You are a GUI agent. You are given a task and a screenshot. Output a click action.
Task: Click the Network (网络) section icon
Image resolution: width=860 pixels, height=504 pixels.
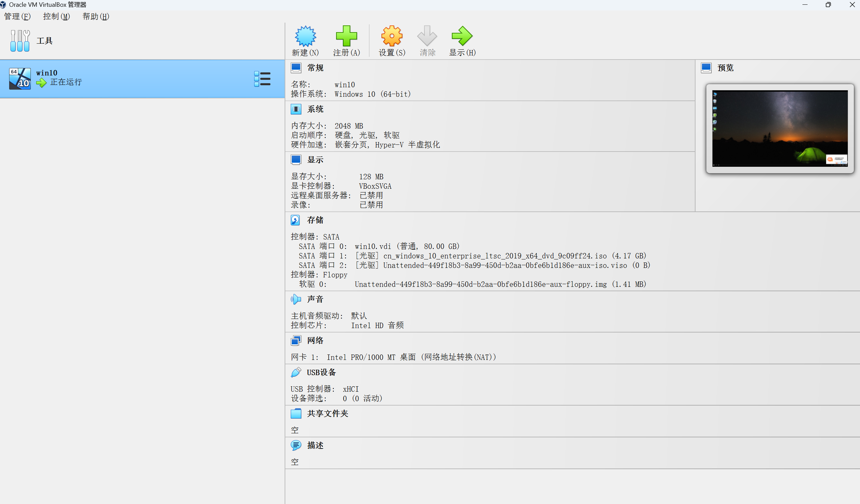pyautogui.click(x=296, y=340)
